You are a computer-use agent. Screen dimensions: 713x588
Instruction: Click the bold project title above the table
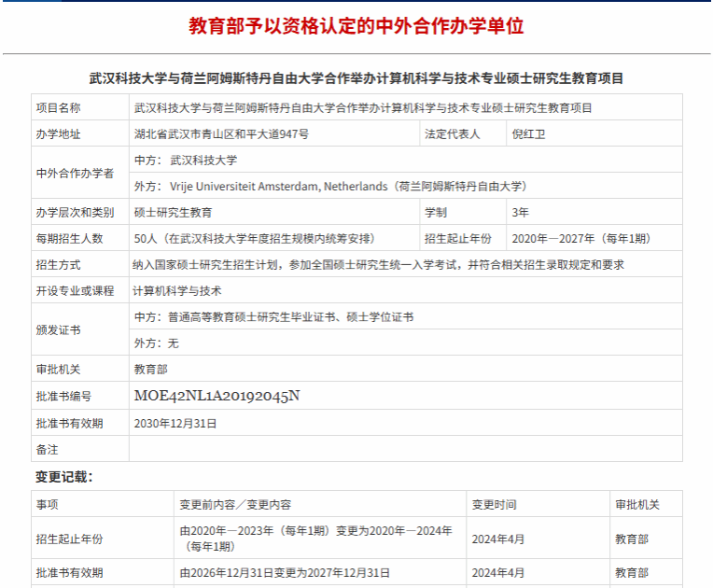(356, 78)
